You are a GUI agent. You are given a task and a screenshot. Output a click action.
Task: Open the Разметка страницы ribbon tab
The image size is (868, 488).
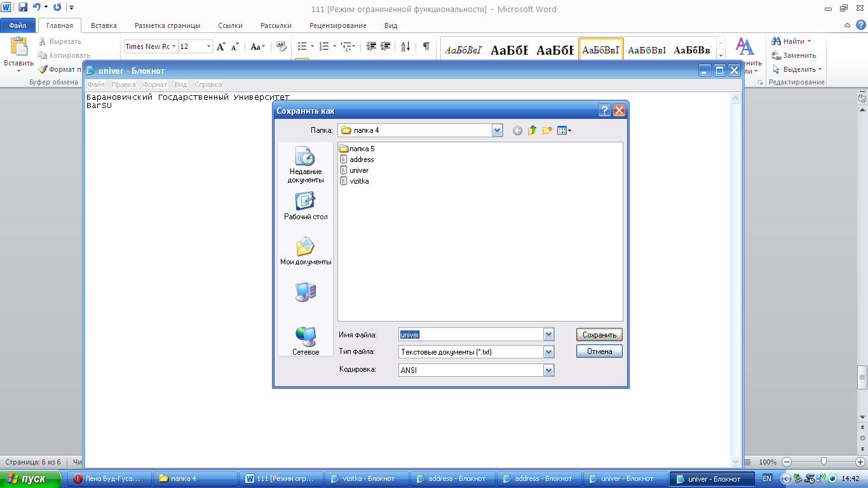[x=167, y=25]
